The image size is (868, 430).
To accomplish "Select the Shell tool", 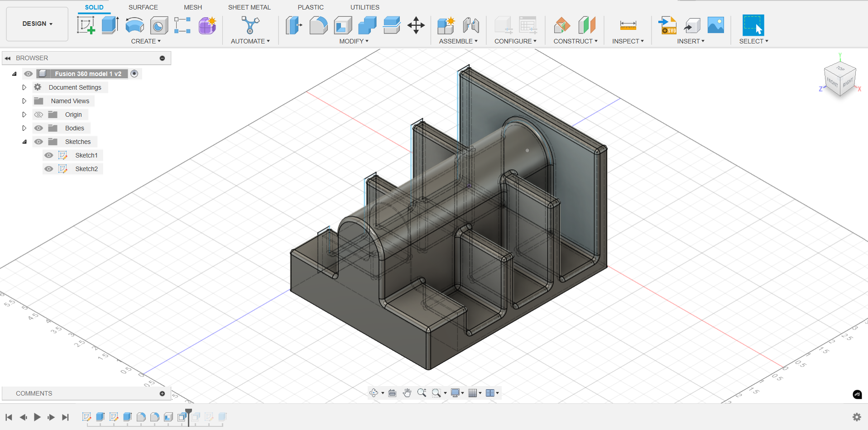I will pos(343,25).
